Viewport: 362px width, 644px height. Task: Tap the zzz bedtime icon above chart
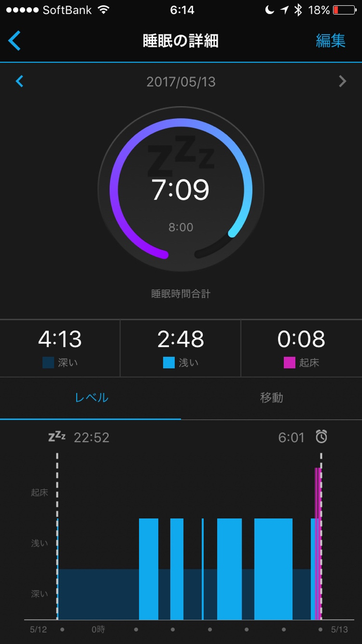pyautogui.click(x=57, y=437)
